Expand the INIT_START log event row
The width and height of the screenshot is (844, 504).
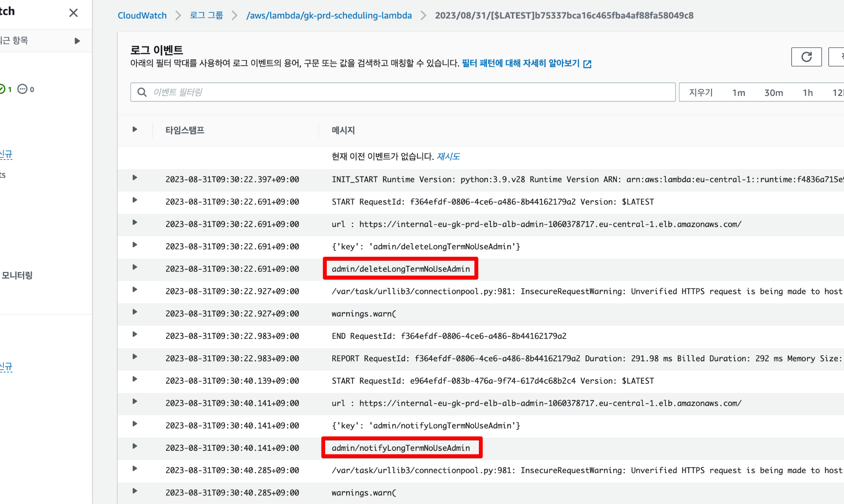pos(135,178)
